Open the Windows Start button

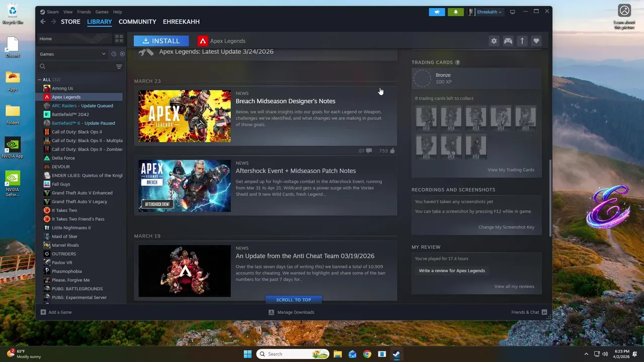(248, 354)
